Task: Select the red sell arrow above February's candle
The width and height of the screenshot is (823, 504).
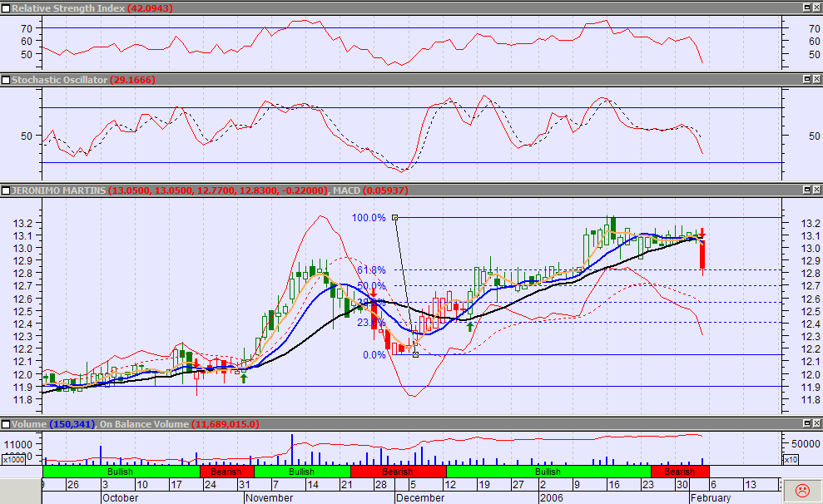Action: [702, 233]
